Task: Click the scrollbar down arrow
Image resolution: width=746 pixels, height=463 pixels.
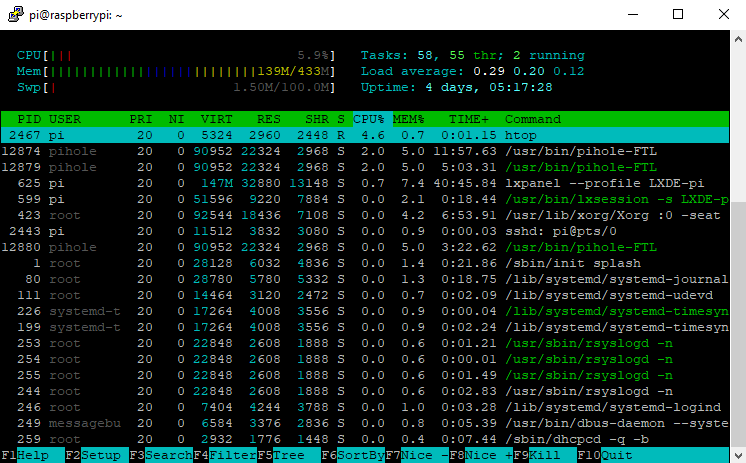Action: (737, 454)
